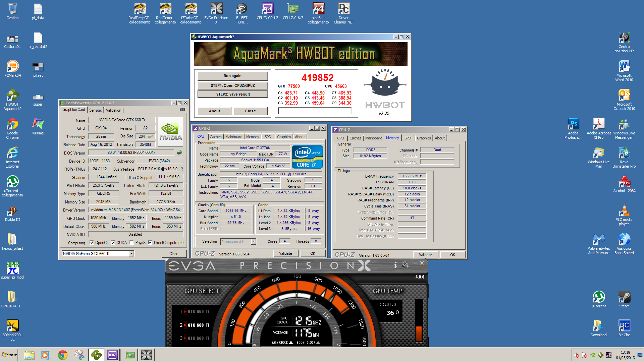Switch to CPU-Z taskbar button
Screen dimensions: 644x362
(113, 355)
